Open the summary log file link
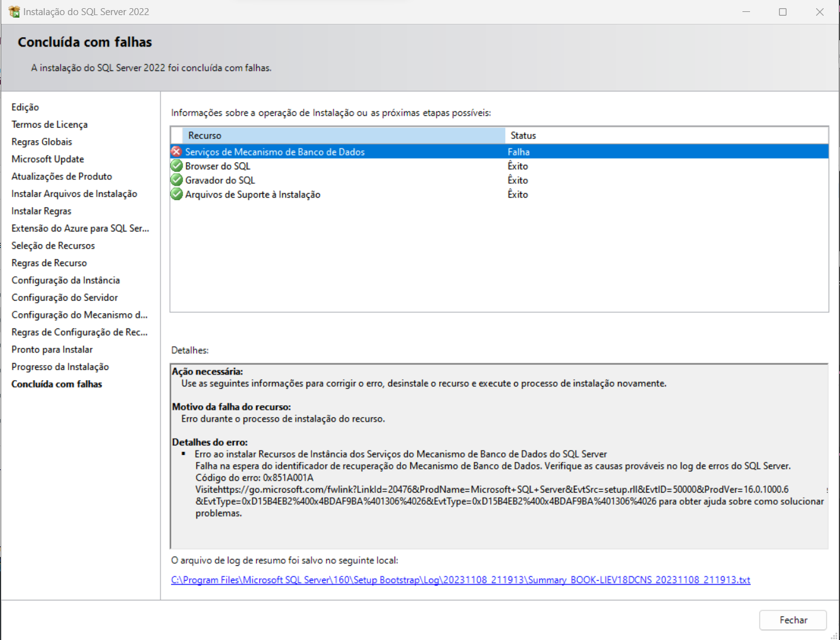Viewport: 840px width, 640px height. 461,580
